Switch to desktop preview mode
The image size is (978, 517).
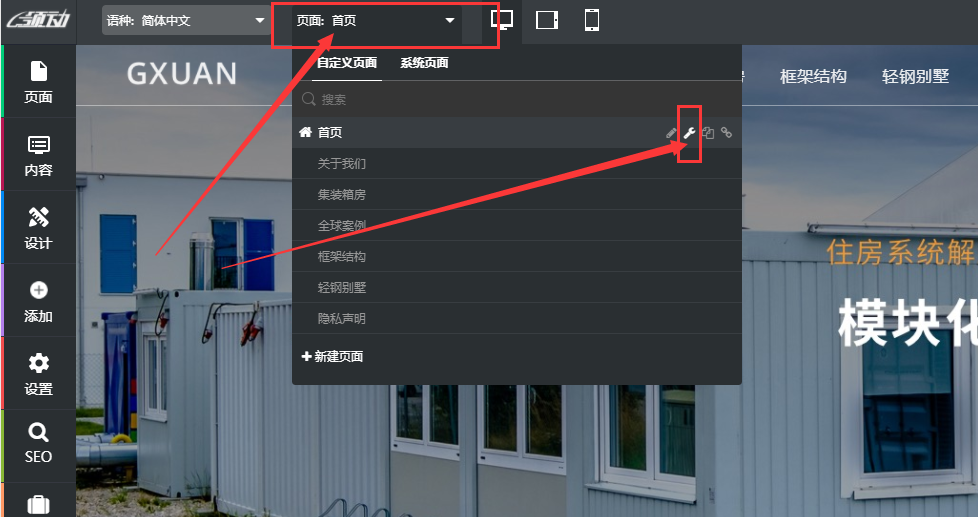502,20
